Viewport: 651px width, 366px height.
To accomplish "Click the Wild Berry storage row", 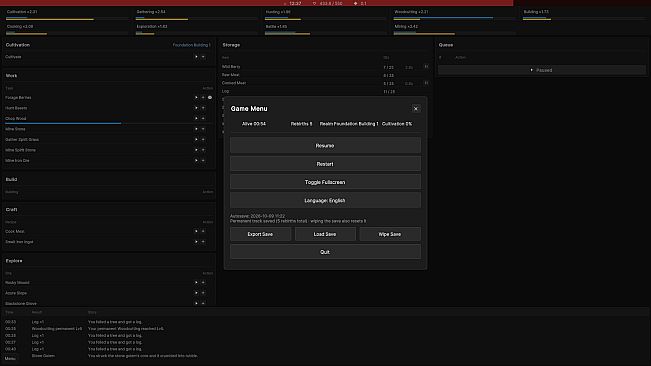I will (x=326, y=67).
